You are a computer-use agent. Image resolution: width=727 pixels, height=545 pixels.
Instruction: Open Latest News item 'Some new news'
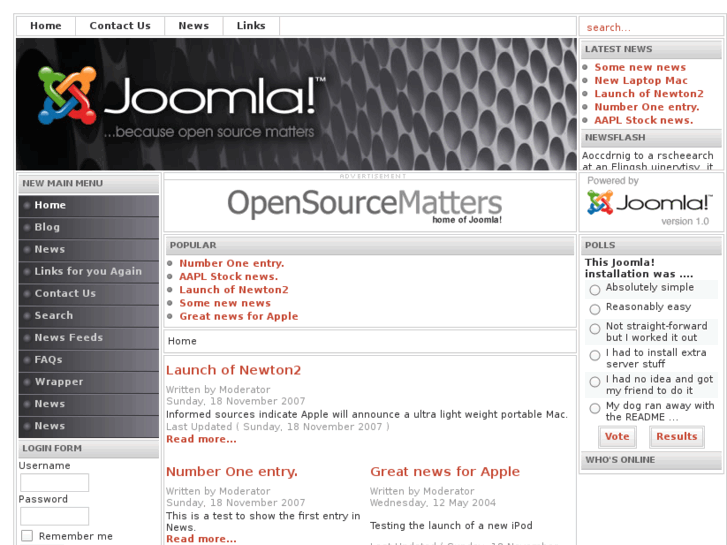tap(640, 67)
